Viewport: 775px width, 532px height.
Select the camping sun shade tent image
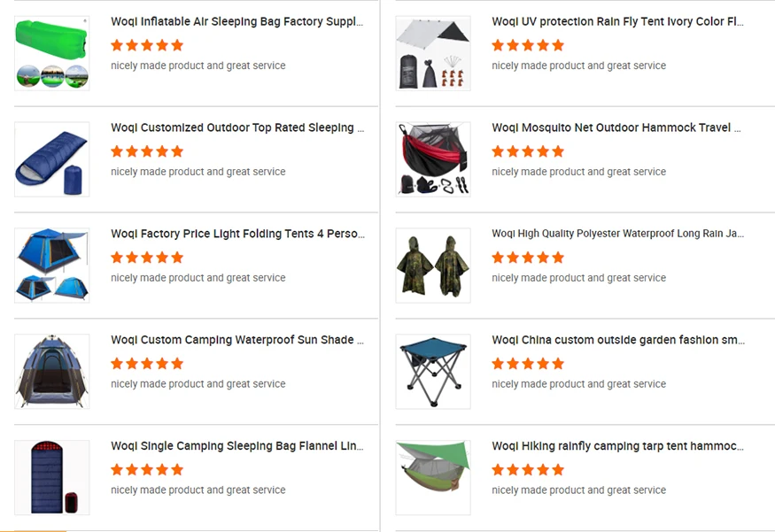pyautogui.click(x=52, y=372)
